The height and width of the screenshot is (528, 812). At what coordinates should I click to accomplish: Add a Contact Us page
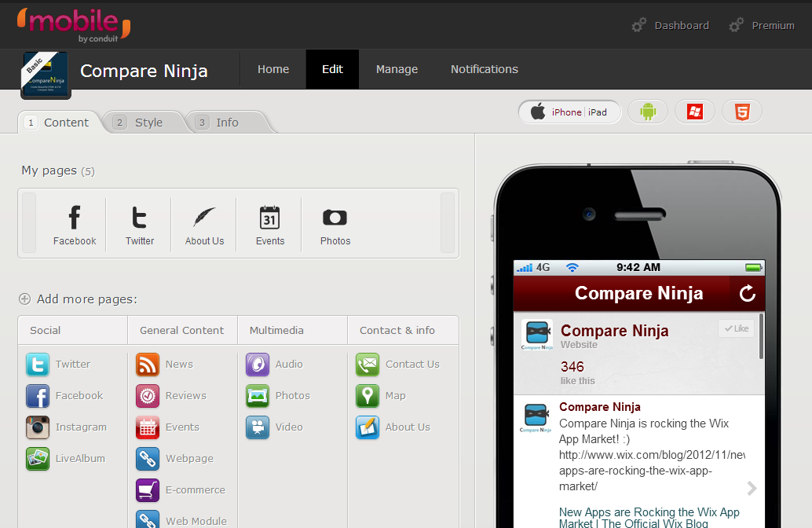coord(397,365)
